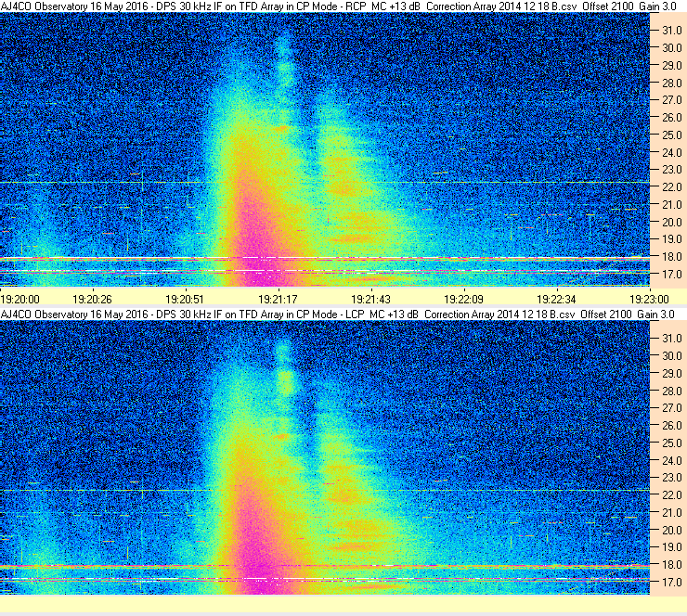Click the 26.0 label on LCP frequency axis
The width and height of the screenshot is (687, 616).
point(671,426)
